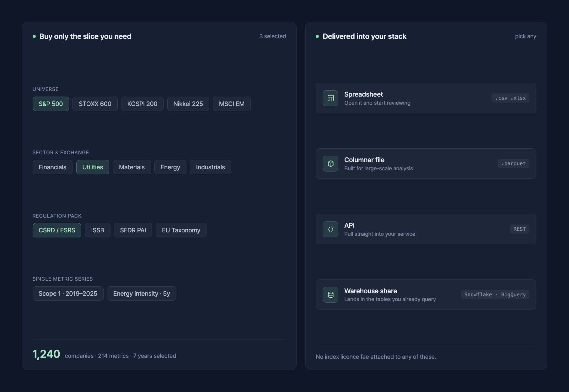Screen dimensions: 569x392
Task: Select the Financials sector chip
Action: coord(52,167)
